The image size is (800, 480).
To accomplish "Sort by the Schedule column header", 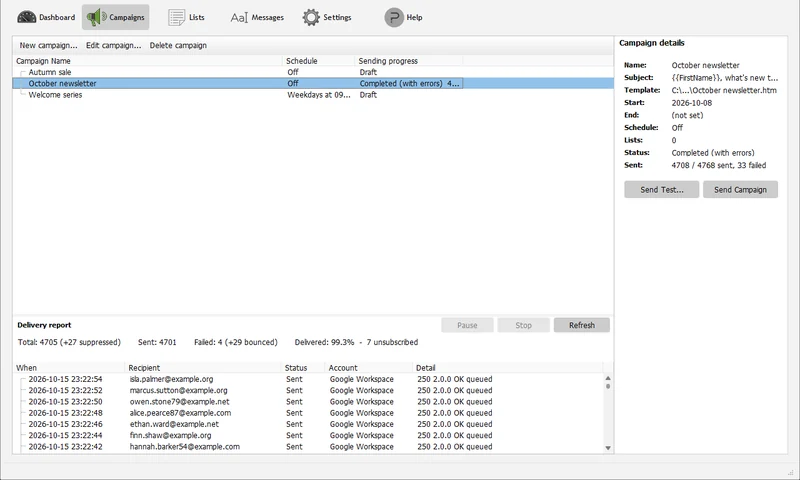I will tap(318, 61).
